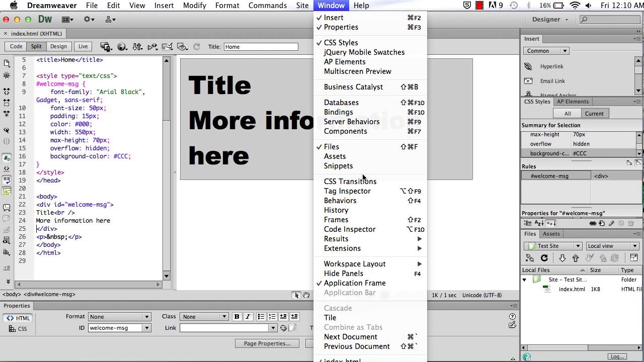The height and width of the screenshot is (362, 644).
Task: Click the Quick tag editor icon
Action: pos(512,325)
